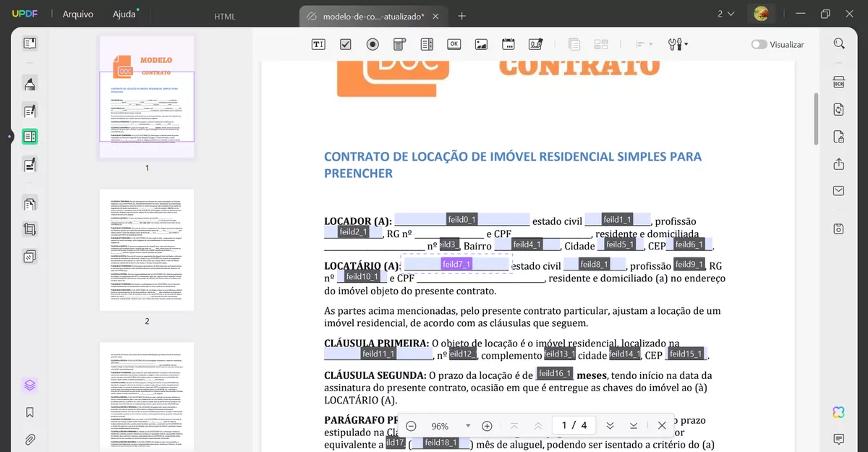The height and width of the screenshot is (452, 868).
Task: Switch to the HTML tab
Action: pyautogui.click(x=225, y=16)
